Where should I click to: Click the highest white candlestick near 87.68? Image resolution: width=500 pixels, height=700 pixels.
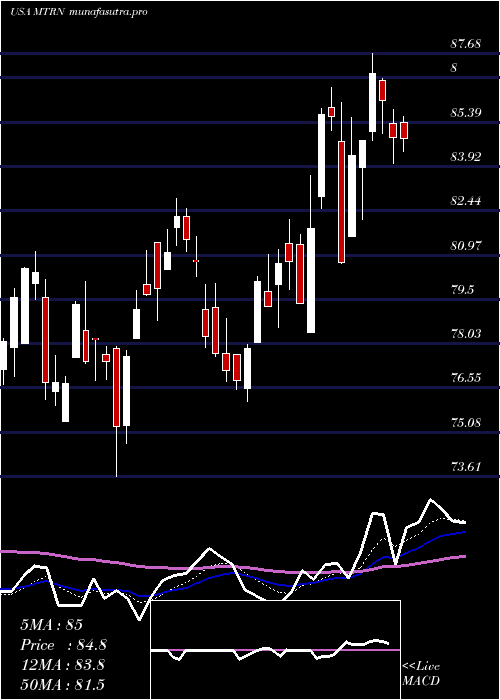click(x=372, y=102)
